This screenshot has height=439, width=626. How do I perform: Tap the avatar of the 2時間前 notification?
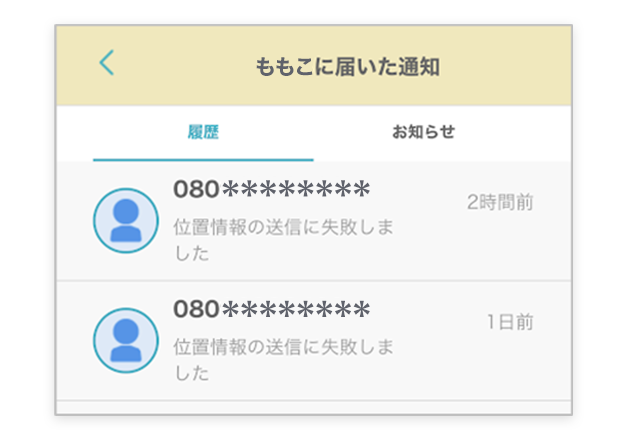coord(125,220)
